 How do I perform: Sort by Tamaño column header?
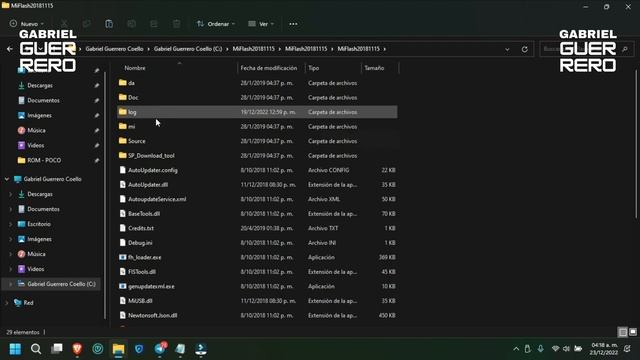374,68
